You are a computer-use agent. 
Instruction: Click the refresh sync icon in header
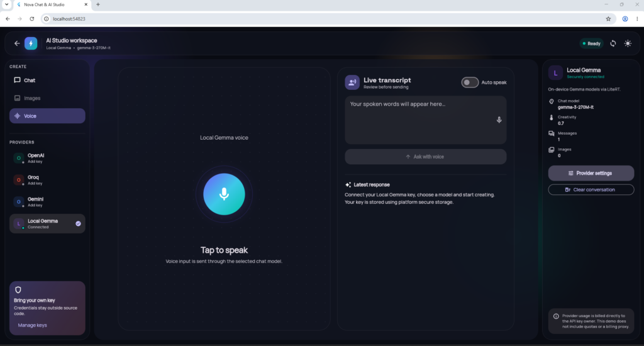(613, 43)
